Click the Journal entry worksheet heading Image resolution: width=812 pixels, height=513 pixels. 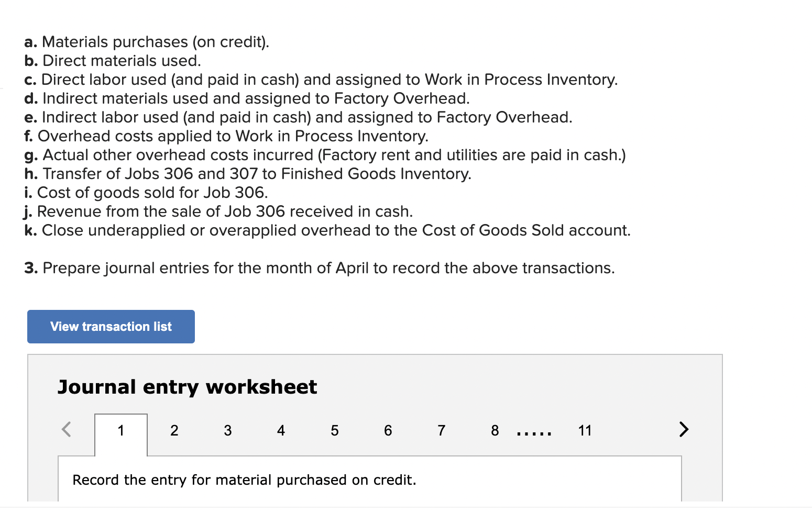point(187,387)
